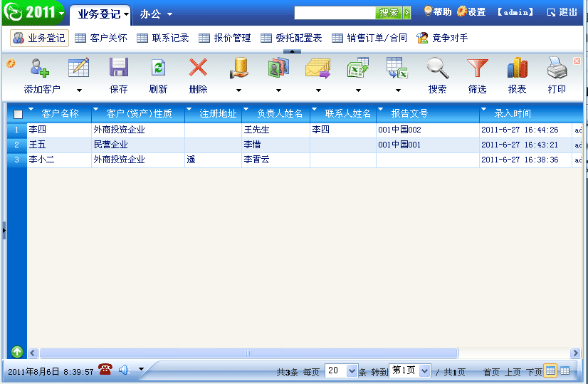Click the 【admin】 user link
588x384 pixels.
coord(515,12)
